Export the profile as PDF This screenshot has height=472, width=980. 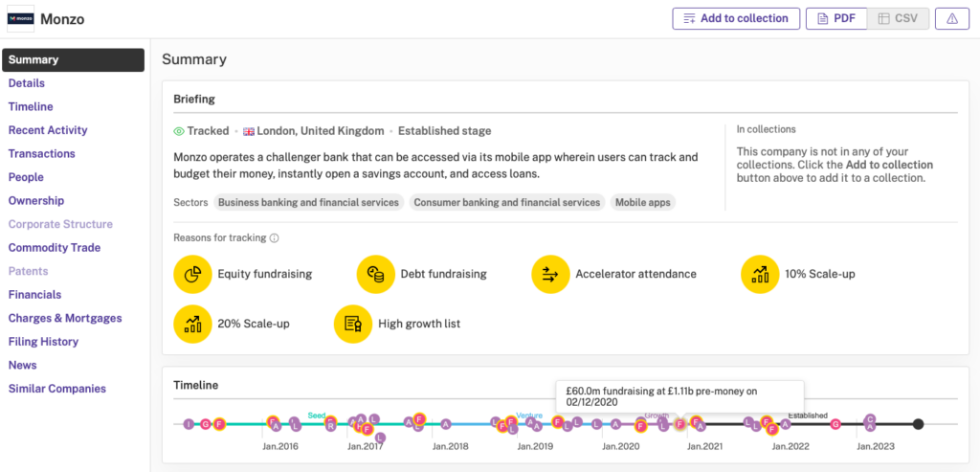pos(836,18)
